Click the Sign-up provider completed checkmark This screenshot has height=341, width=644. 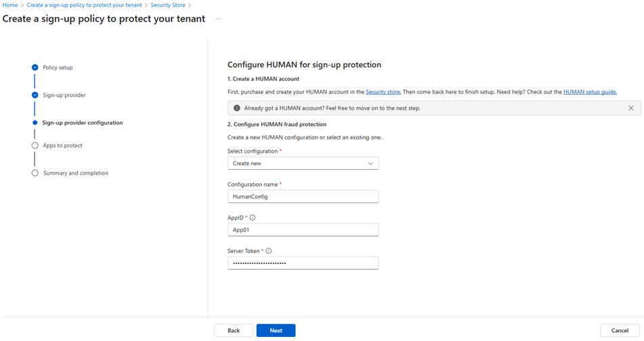pos(35,95)
